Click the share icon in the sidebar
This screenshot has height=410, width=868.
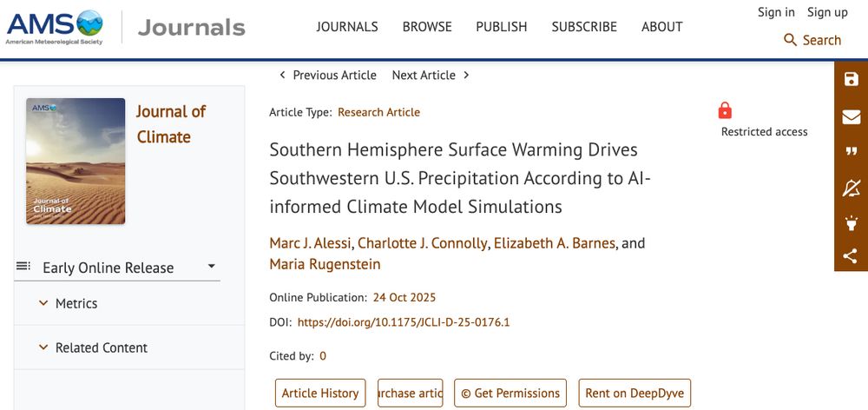pos(851,256)
